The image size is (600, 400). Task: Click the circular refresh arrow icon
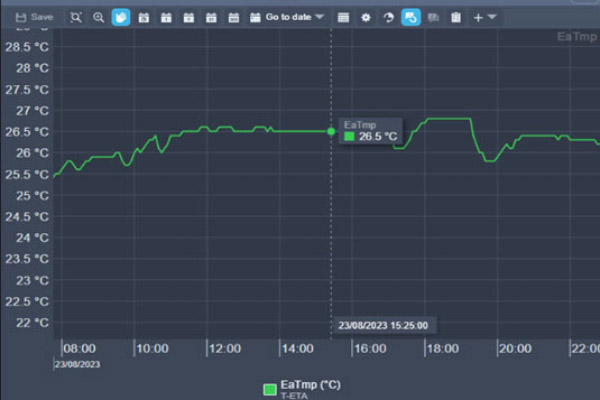pyautogui.click(x=388, y=18)
